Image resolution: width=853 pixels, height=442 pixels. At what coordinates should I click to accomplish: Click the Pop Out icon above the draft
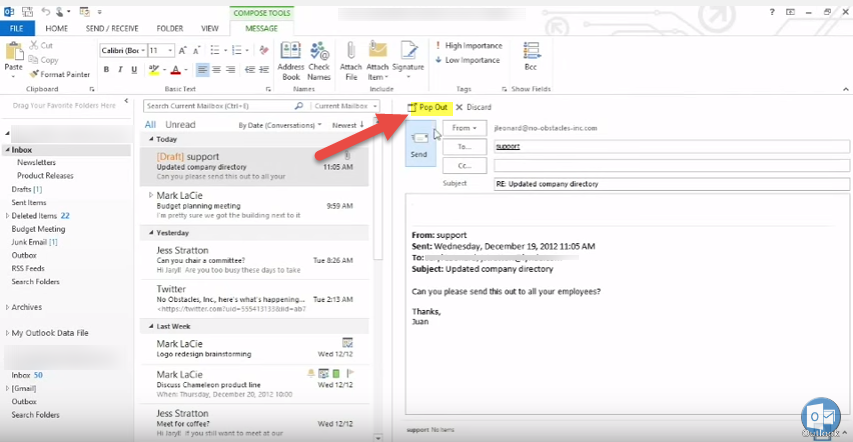413,107
